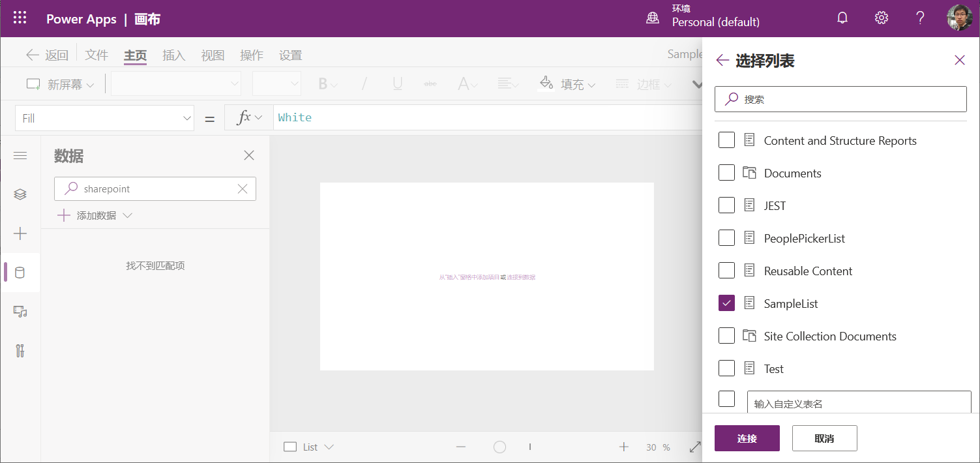
Task: Switch to the 设置 tab
Action: tap(291, 55)
